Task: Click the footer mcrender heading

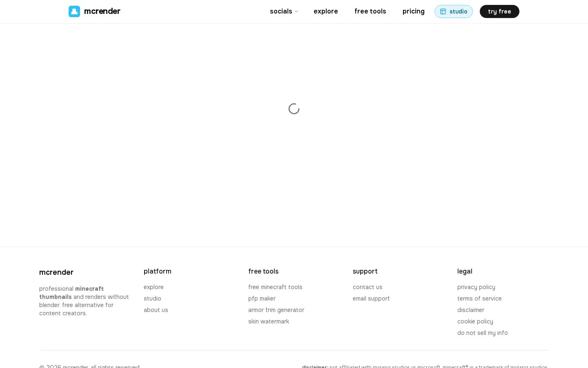Action: (56, 272)
